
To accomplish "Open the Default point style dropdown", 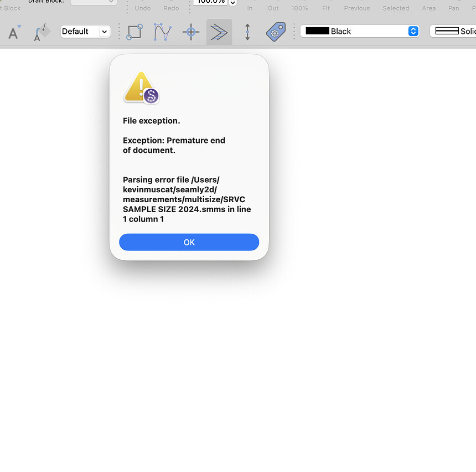I will point(85,32).
